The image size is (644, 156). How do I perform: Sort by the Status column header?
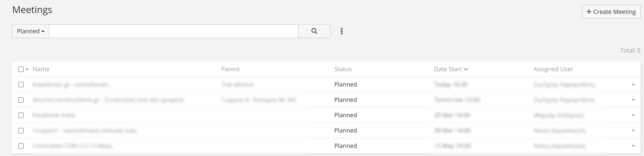pyautogui.click(x=343, y=69)
